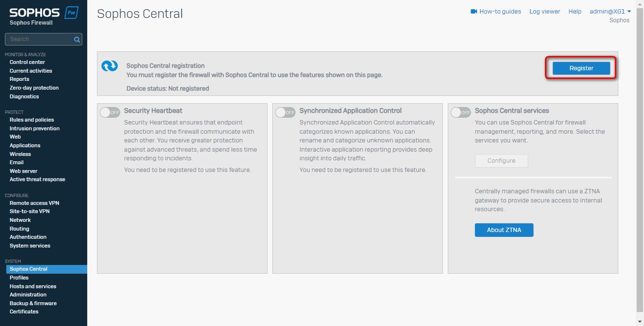Open Wireless settings
Image resolution: width=644 pixels, height=326 pixels.
(20, 154)
